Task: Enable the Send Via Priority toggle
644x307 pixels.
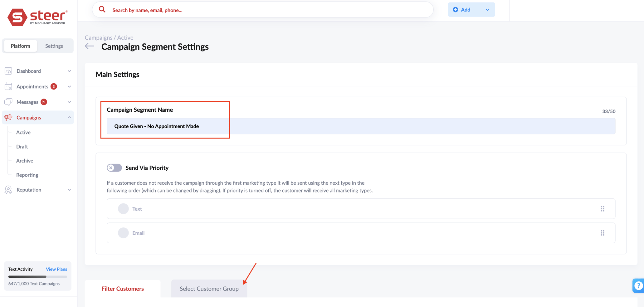Action: click(x=114, y=168)
